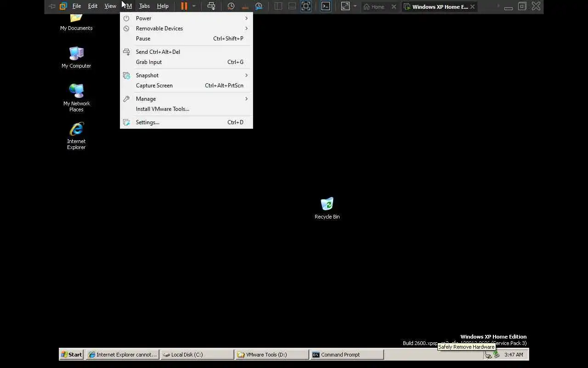Click Install VMware Tools menu entry

(x=187, y=109)
